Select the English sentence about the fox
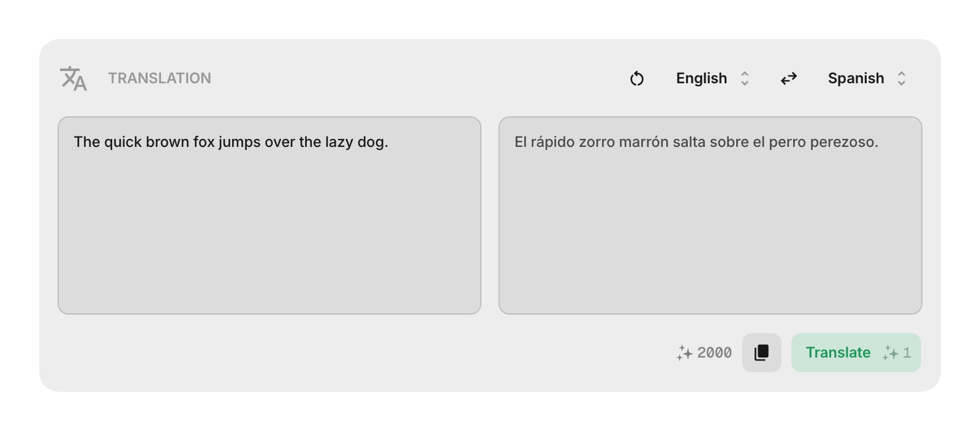 pyautogui.click(x=231, y=141)
